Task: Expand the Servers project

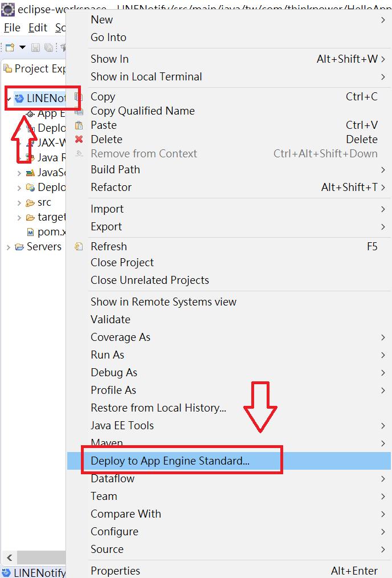Action: (x=8, y=247)
